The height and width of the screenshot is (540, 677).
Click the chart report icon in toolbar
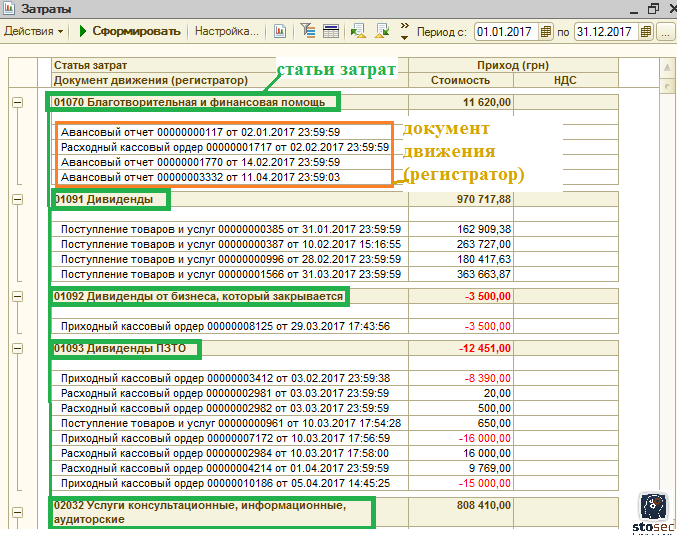click(280, 32)
